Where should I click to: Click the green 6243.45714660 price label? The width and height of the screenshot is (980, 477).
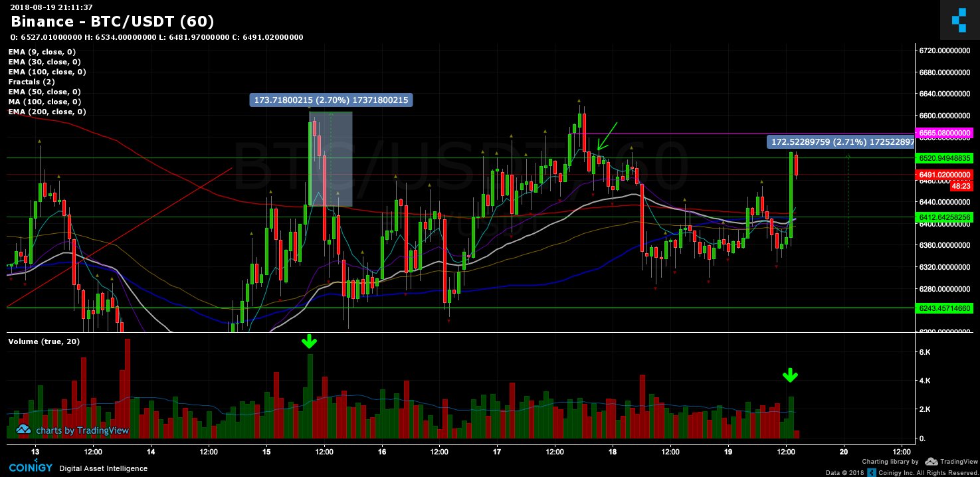[x=944, y=309]
